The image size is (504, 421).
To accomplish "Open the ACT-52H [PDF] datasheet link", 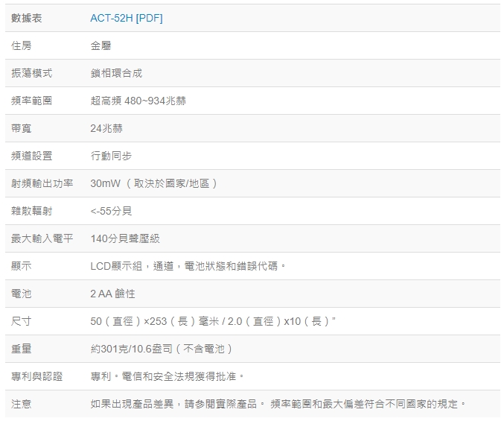I will tap(126, 18).
